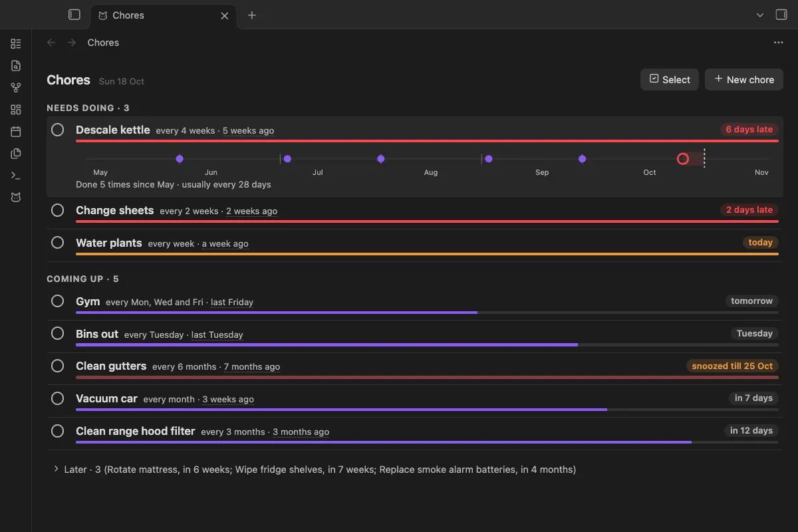Viewport: 798px width, 532px height.
Task: Click the purple timeline dot just before Sep
Action: pos(489,159)
